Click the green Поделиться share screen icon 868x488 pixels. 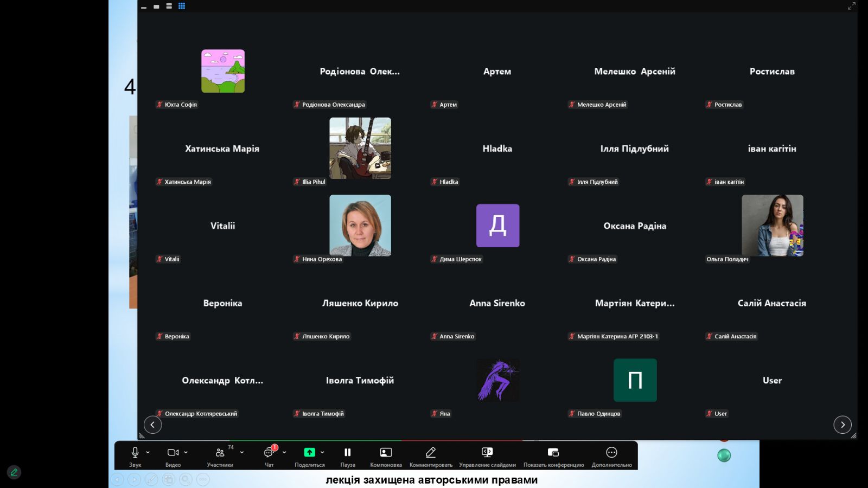pyautogui.click(x=309, y=452)
